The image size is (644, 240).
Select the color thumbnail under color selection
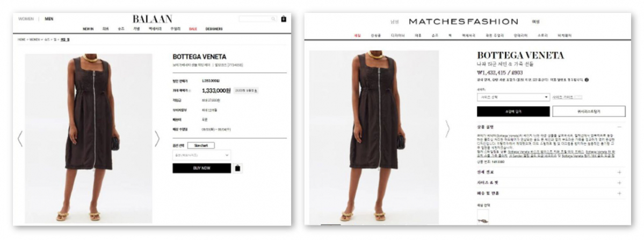point(483,216)
